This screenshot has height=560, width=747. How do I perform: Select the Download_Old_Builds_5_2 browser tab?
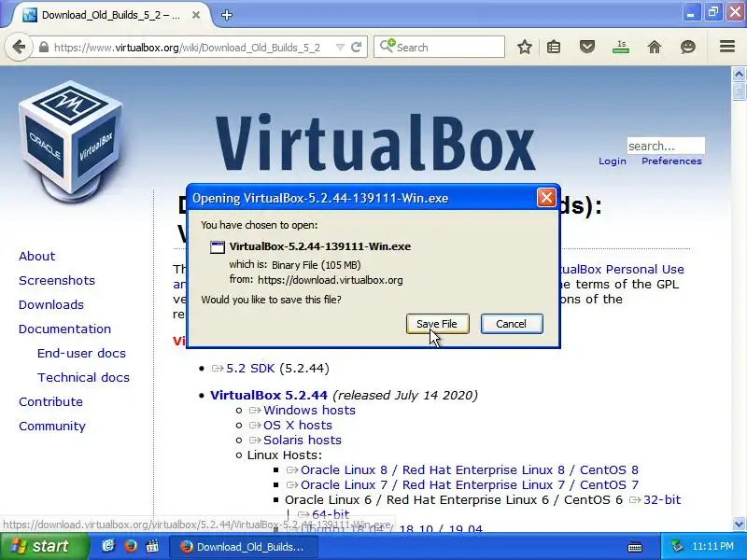click(110, 15)
